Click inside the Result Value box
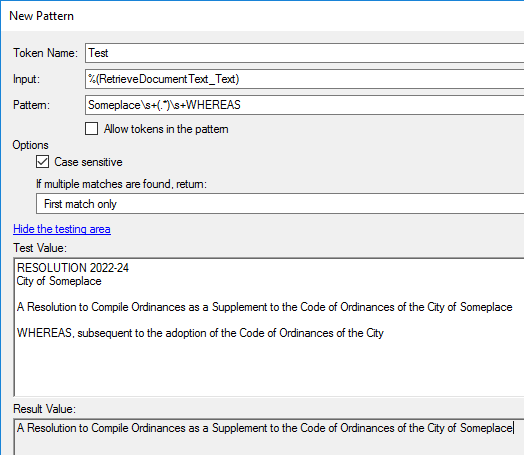The height and width of the screenshot is (455, 524). point(269,437)
